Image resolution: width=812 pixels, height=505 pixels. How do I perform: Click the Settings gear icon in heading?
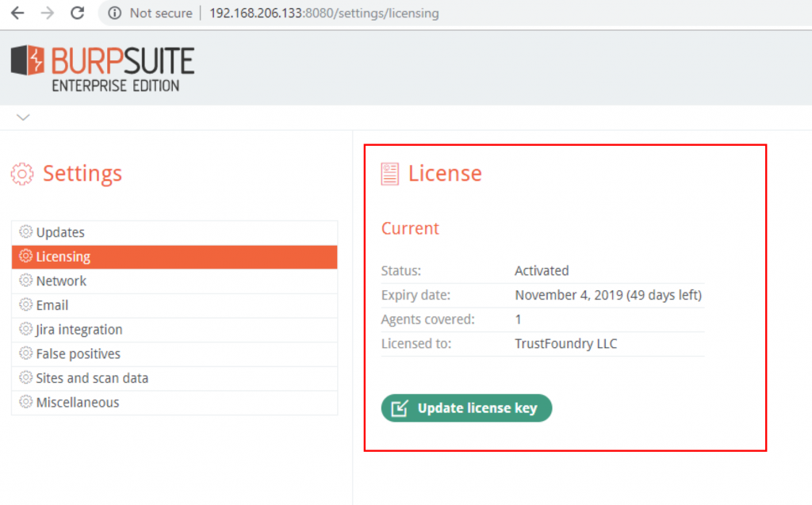(22, 174)
